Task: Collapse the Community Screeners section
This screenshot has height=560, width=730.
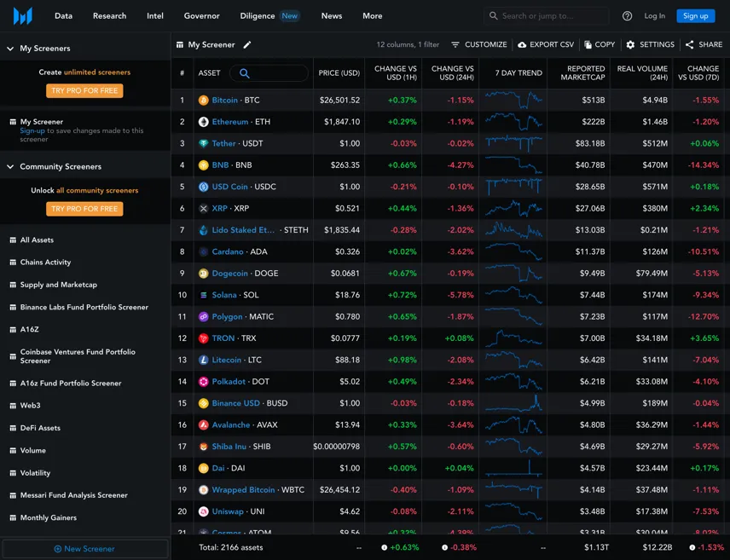Action: point(10,167)
